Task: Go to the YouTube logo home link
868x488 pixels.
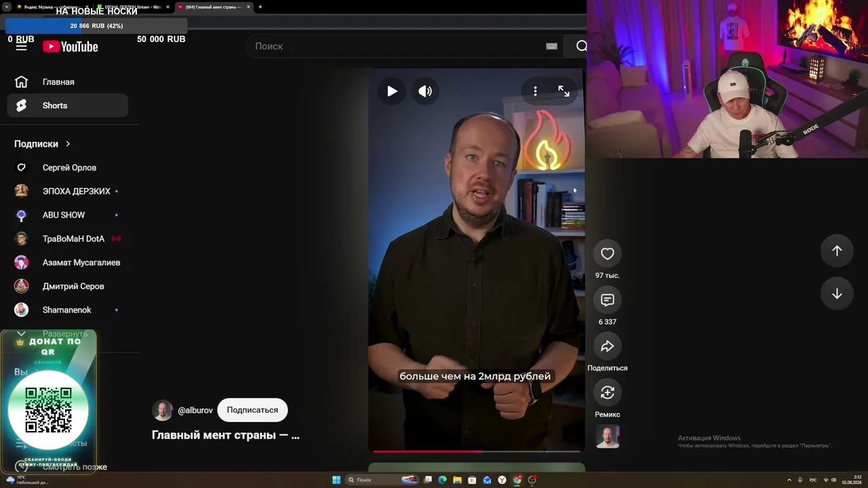Action: pyautogui.click(x=71, y=46)
